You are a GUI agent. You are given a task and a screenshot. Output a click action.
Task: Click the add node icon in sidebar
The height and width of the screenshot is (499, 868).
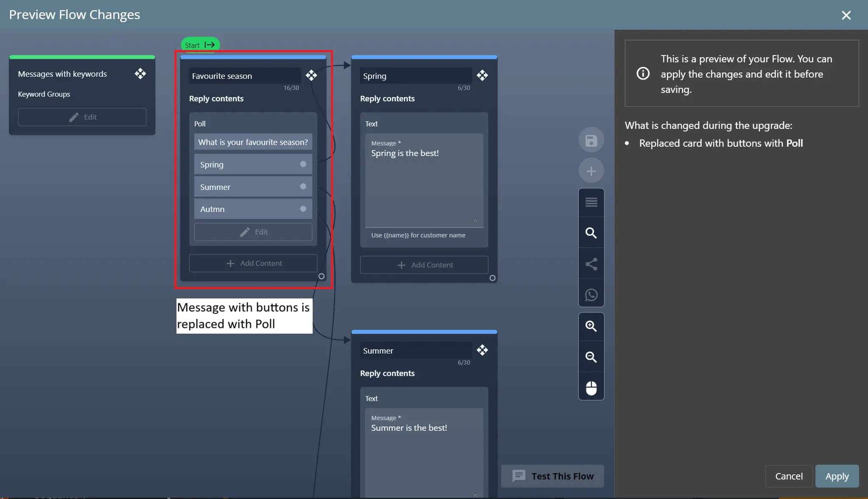tap(591, 171)
